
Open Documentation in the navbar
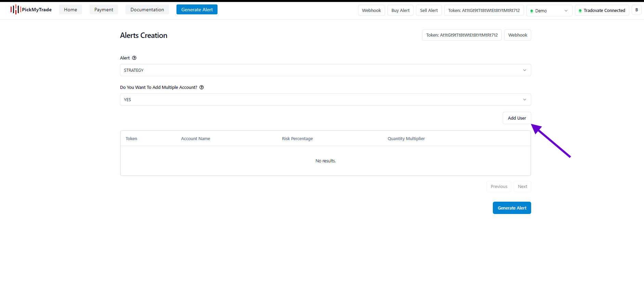point(147,10)
